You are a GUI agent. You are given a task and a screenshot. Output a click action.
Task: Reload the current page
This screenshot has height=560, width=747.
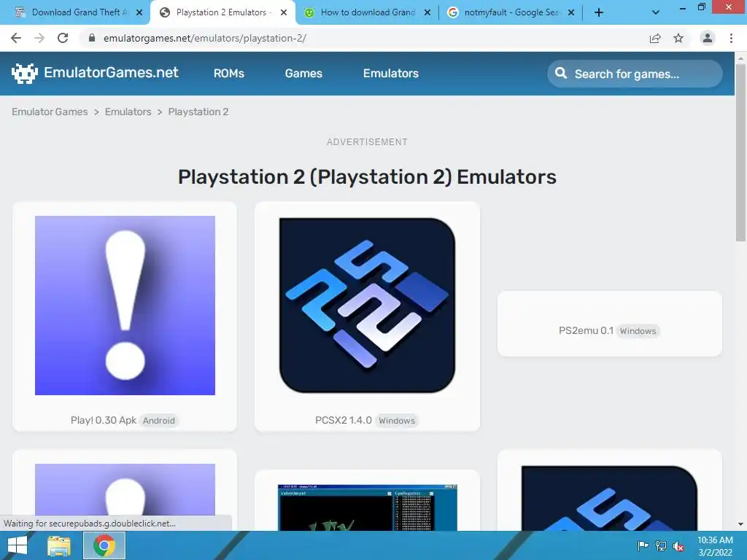(x=63, y=38)
